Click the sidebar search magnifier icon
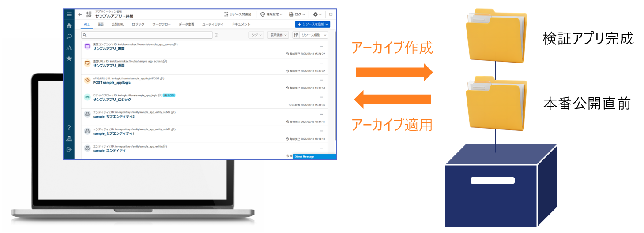The width and height of the screenshot is (644, 233). [69, 37]
